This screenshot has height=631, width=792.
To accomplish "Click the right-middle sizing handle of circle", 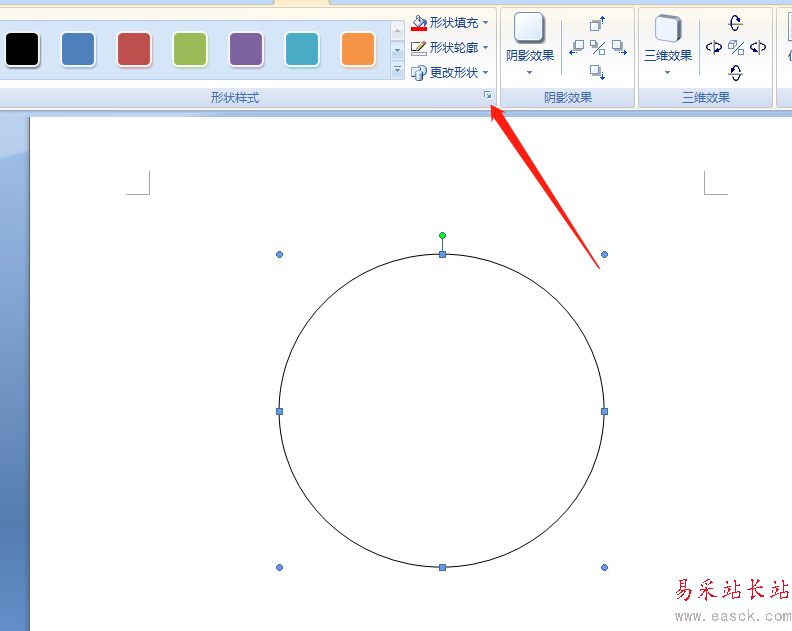I will tap(605, 412).
